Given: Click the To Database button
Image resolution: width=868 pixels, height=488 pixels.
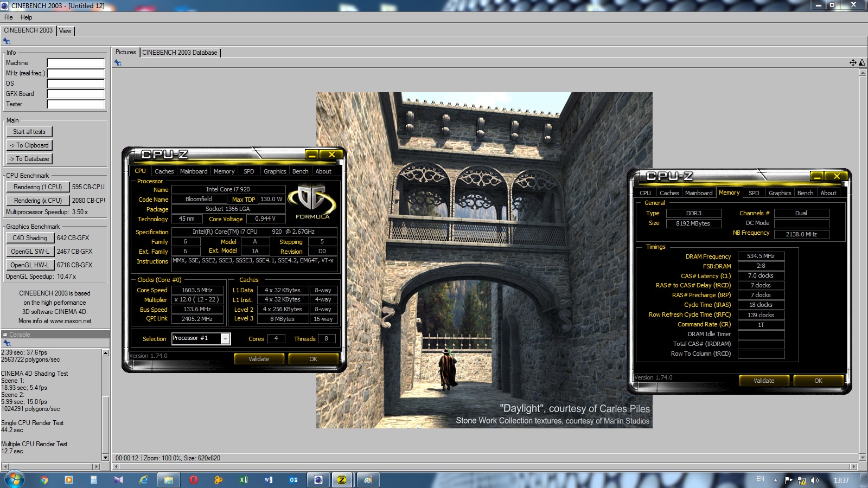Looking at the screenshot, I should click(x=29, y=159).
